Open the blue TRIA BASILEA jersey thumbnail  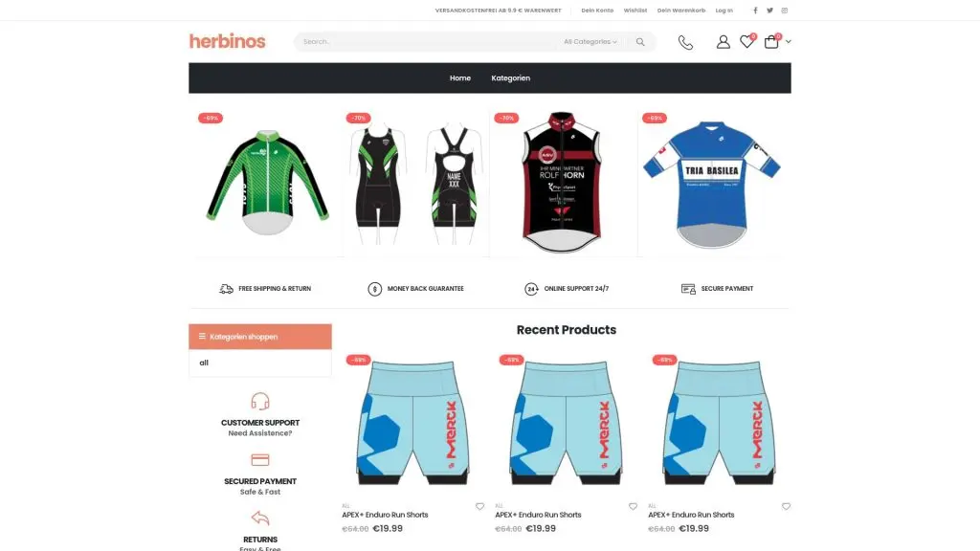click(712, 183)
